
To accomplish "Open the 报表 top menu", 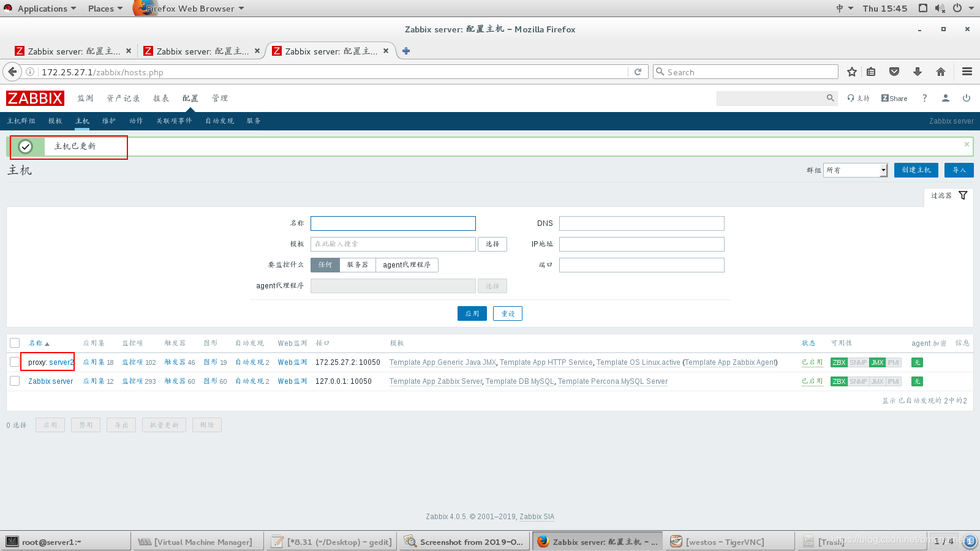I will [161, 98].
